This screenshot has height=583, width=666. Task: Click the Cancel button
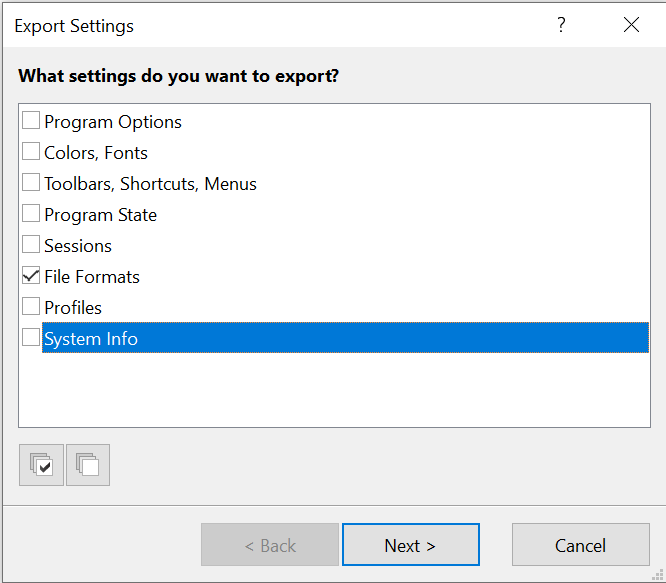[580, 545]
